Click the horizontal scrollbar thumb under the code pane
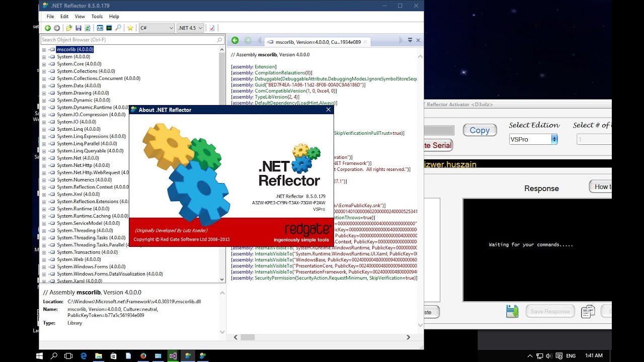 (x=248, y=337)
